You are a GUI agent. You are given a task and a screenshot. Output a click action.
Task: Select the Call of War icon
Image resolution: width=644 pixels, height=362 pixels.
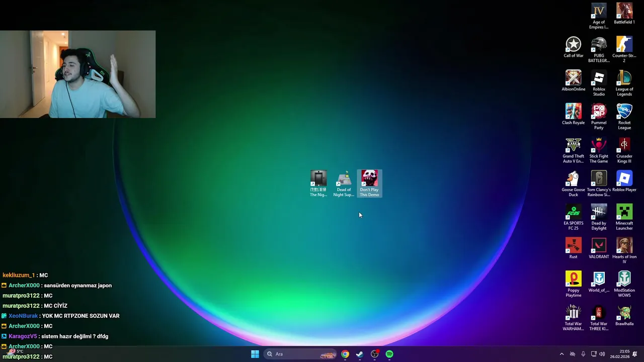573,47
